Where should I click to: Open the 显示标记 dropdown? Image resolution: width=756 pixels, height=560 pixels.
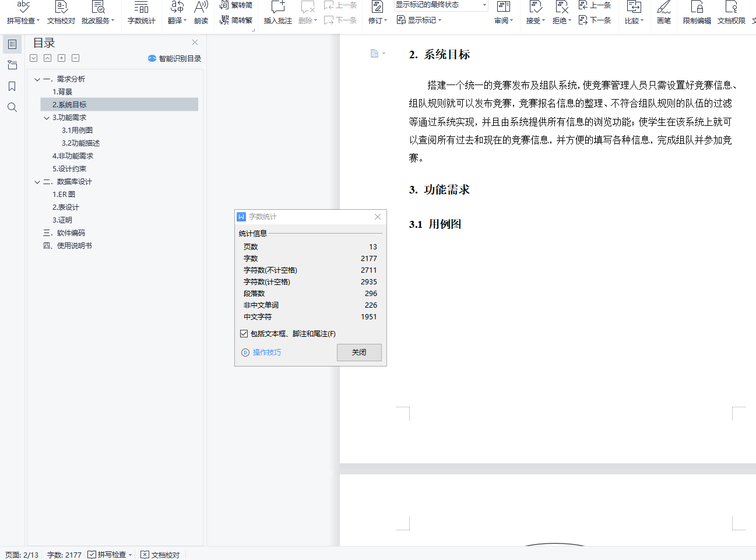click(x=419, y=20)
